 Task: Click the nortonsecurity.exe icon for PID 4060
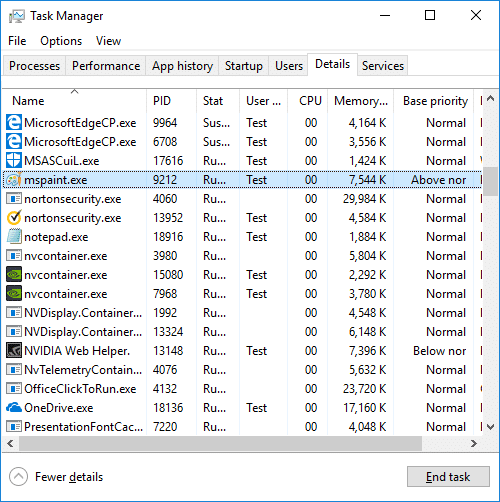point(14,199)
